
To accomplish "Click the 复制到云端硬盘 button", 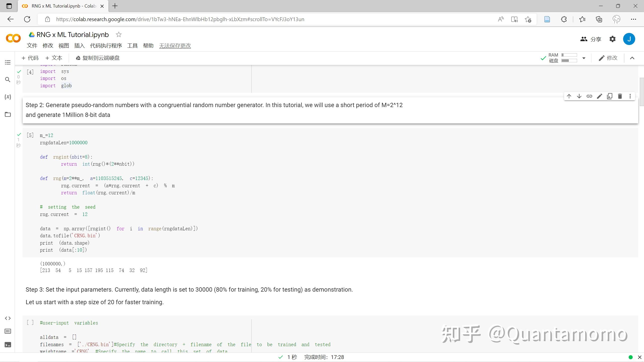I will click(98, 58).
